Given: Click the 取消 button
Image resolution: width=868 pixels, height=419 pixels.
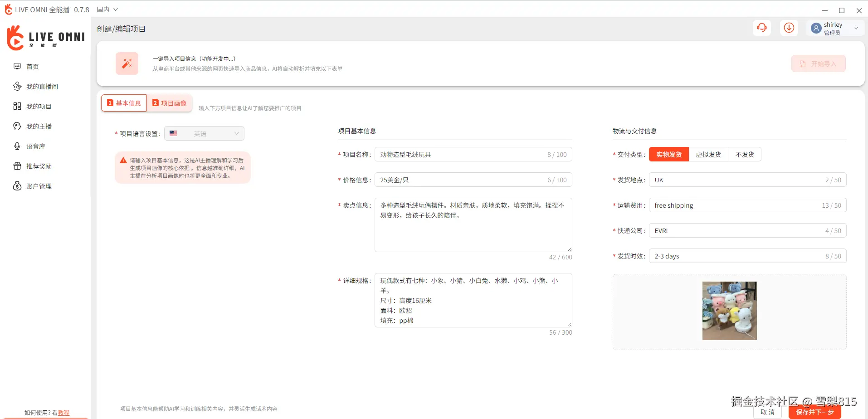Looking at the screenshot, I should 768,412.
